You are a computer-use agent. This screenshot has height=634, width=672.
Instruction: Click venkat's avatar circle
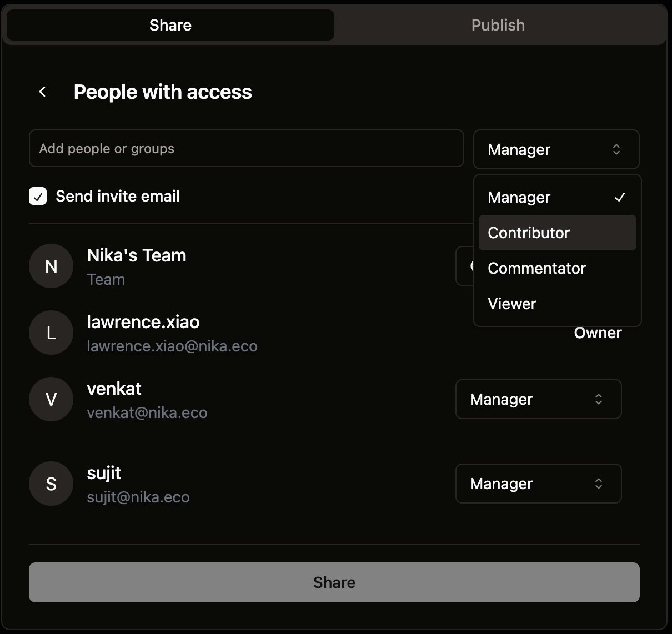pos(51,399)
